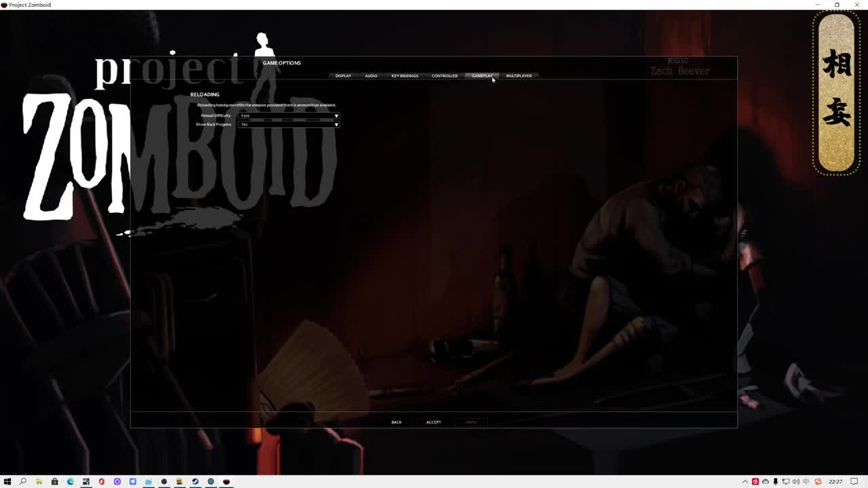Open Microsoft Edge from the taskbar
This screenshot has height=488, width=868.
[70, 482]
